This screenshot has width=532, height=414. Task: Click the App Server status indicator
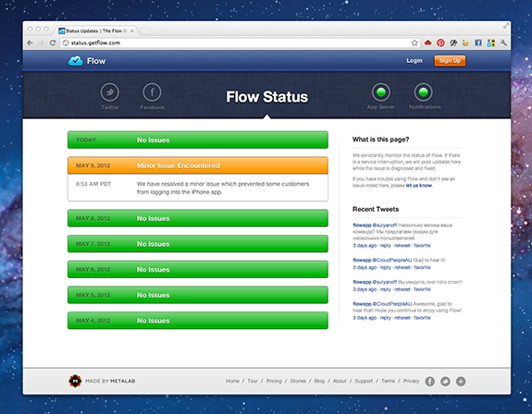(x=381, y=92)
